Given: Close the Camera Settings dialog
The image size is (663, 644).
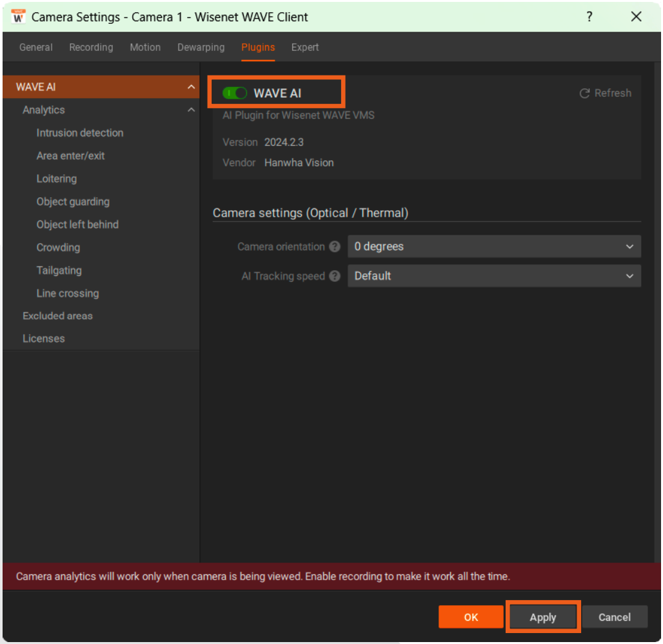Looking at the screenshot, I should (x=636, y=17).
